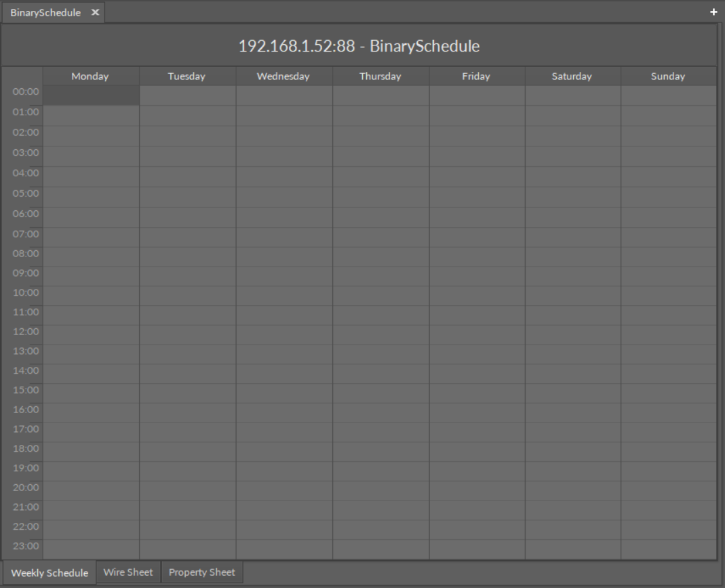Click the Tuesday column header
Screen dimensions: 725x588
point(187,77)
